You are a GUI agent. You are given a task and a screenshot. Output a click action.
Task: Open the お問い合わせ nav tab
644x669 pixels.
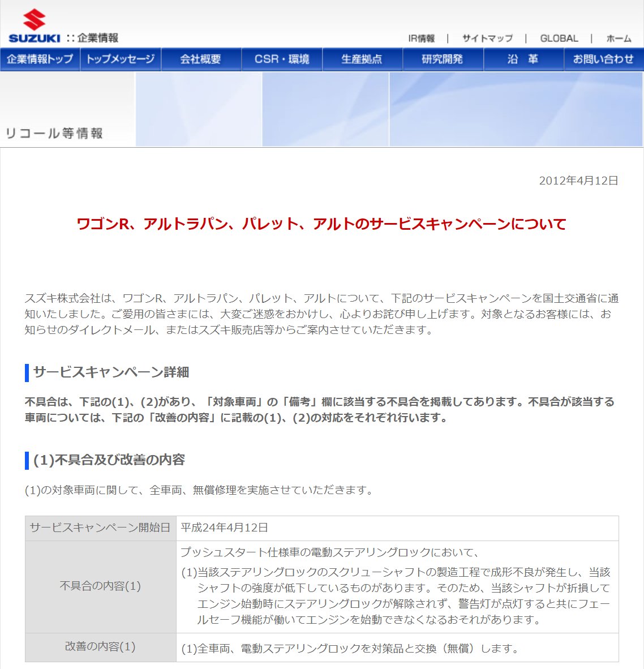click(604, 59)
